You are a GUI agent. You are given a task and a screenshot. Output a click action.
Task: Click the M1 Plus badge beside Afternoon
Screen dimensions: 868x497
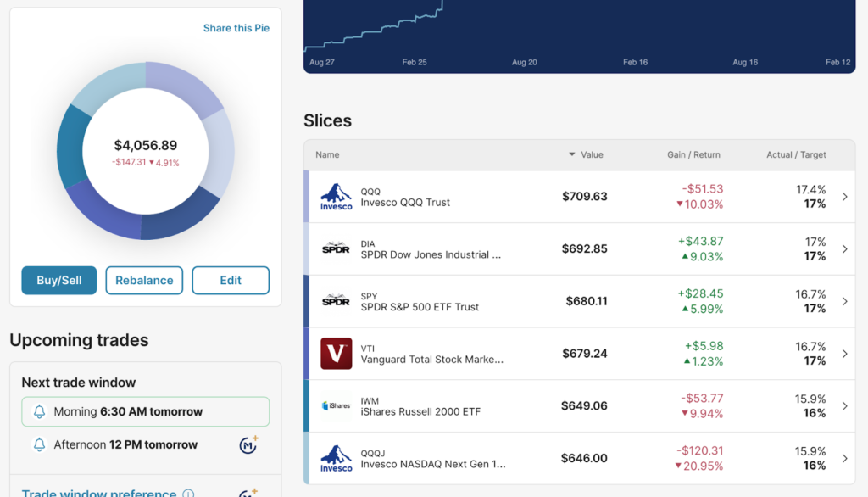tap(248, 444)
